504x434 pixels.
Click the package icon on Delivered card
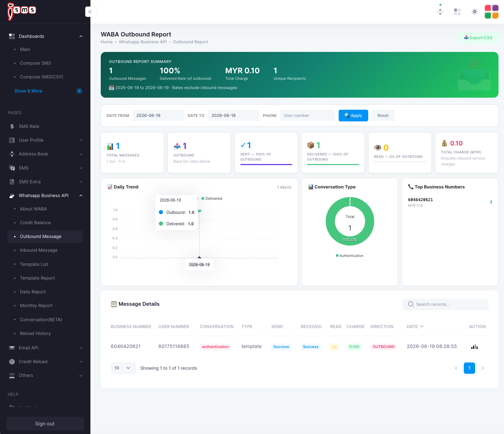tap(310, 145)
